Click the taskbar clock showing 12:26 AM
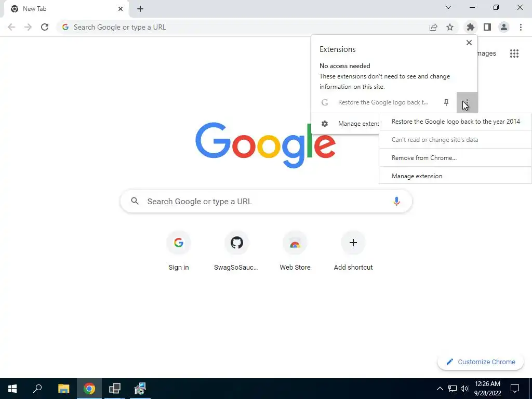Image resolution: width=532 pixels, height=399 pixels. pos(487,389)
